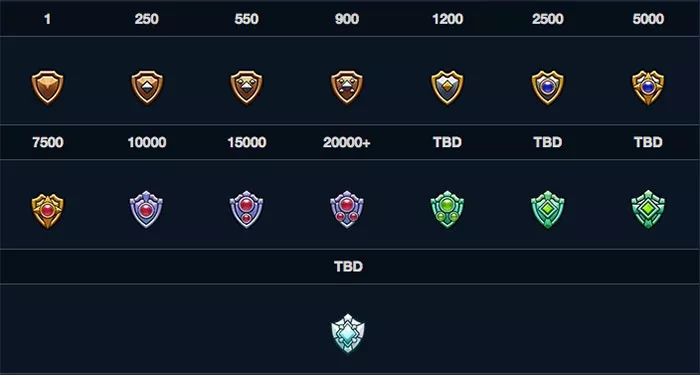Choose the purple two-gem shield under 15000
The height and width of the screenshot is (375, 700).
click(x=246, y=210)
